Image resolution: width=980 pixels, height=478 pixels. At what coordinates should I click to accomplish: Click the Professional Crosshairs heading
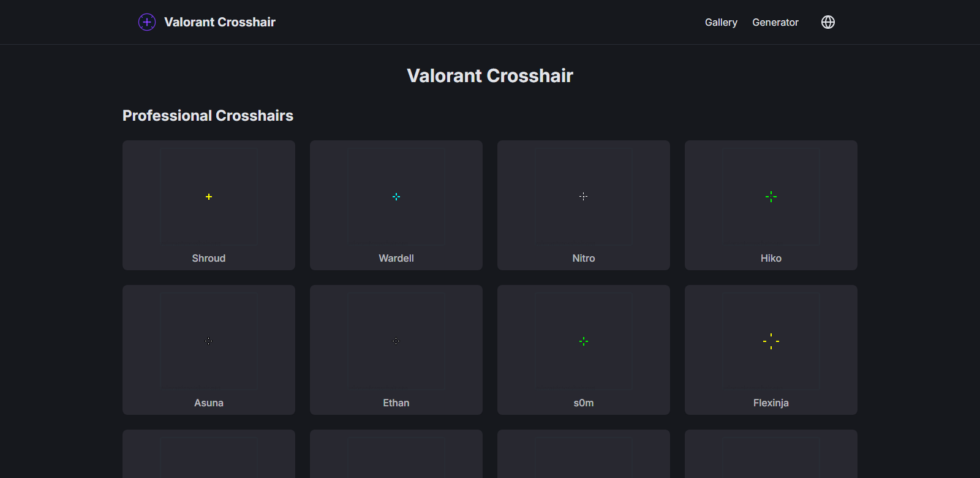pyautogui.click(x=208, y=115)
